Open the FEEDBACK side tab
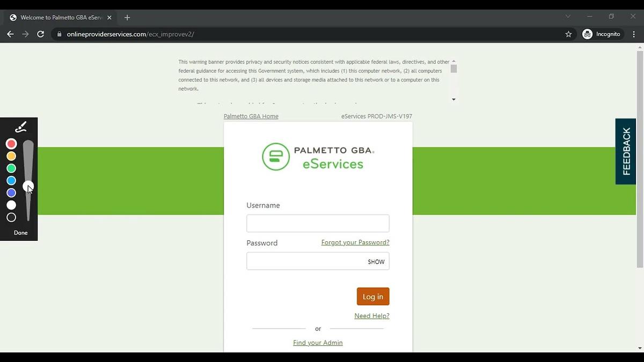This screenshot has height=362, width=644. [626, 151]
